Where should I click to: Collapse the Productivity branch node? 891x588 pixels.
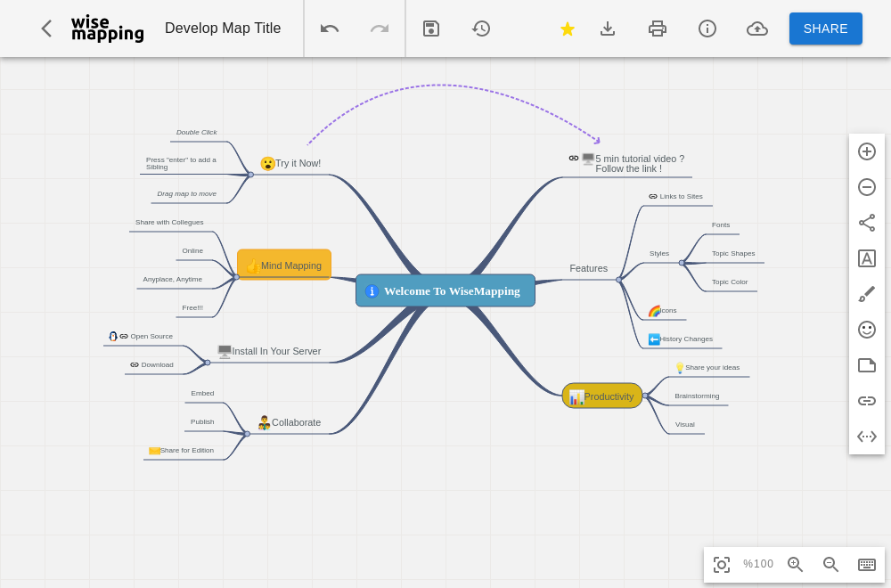click(645, 396)
